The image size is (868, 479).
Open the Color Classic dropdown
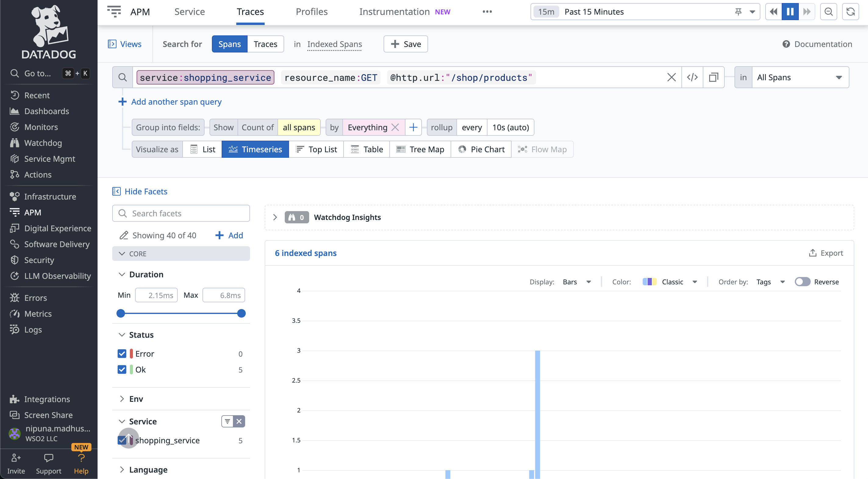(670, 282)
